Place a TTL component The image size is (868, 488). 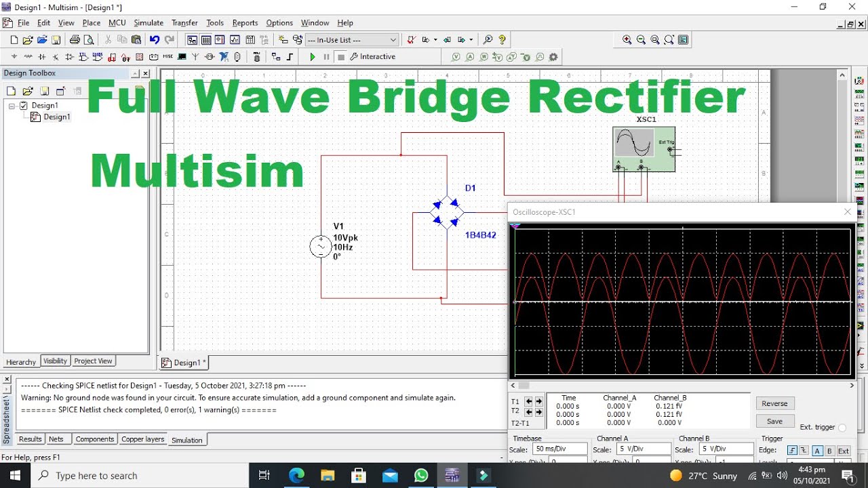83,57
